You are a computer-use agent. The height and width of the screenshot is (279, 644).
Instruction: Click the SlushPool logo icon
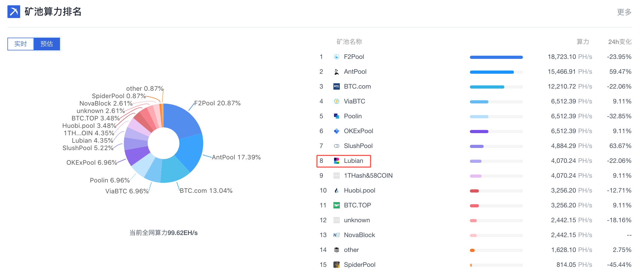pos(337,146)
